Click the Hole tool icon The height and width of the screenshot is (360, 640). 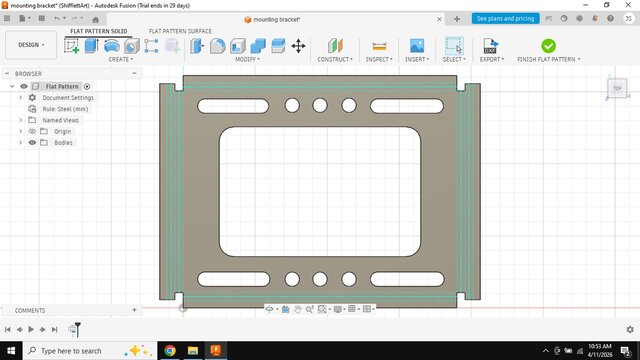coord(132,46)
